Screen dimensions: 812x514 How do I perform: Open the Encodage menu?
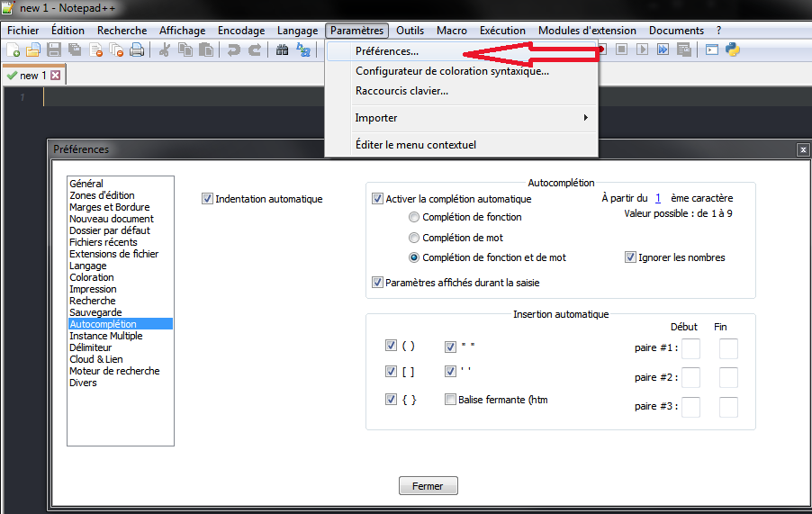241,31
